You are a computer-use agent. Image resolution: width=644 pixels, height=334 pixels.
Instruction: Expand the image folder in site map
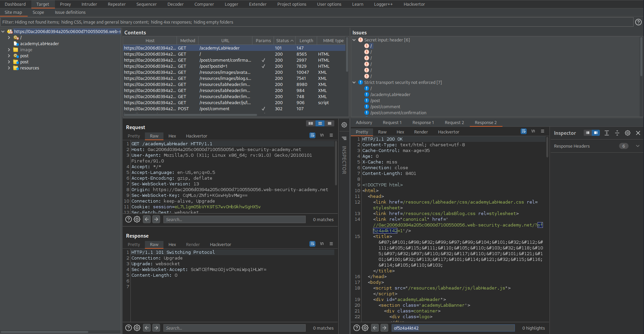click(x=9, y=50)
